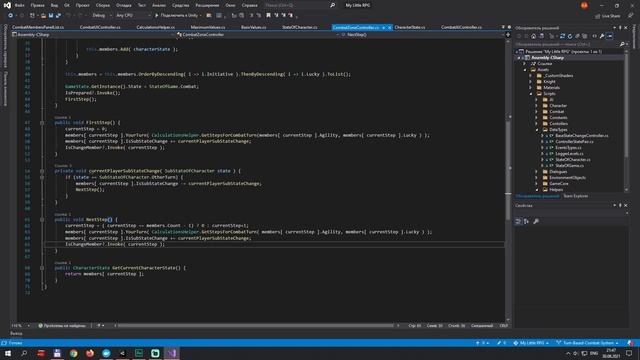Click the Live Share button
Viewport: 640px width, 360px height.
(608, 16)
